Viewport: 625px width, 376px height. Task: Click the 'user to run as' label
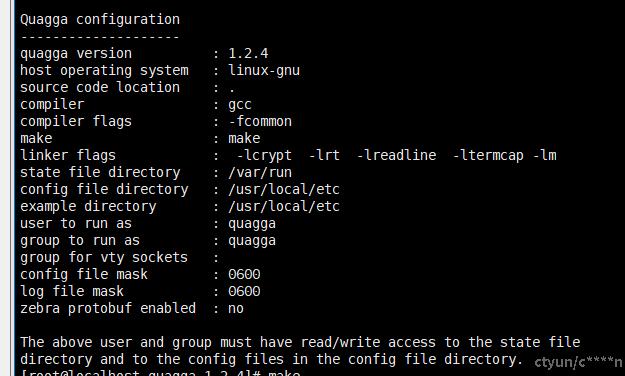click(76, 223)
